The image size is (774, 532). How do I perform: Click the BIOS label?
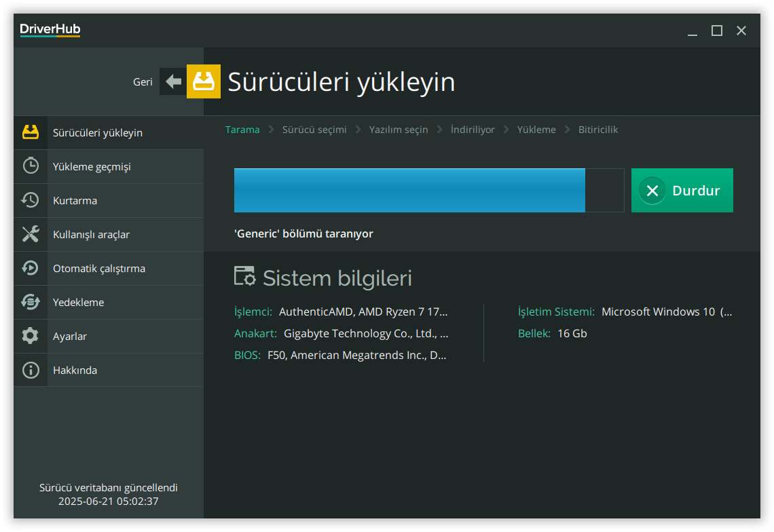pyautogui.click(x=247, y=356)
